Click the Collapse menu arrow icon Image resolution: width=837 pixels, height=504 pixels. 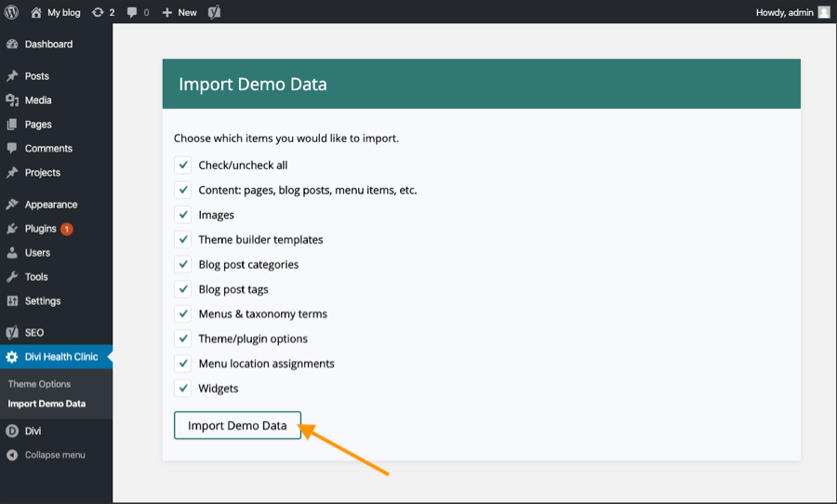click(12, 455)
